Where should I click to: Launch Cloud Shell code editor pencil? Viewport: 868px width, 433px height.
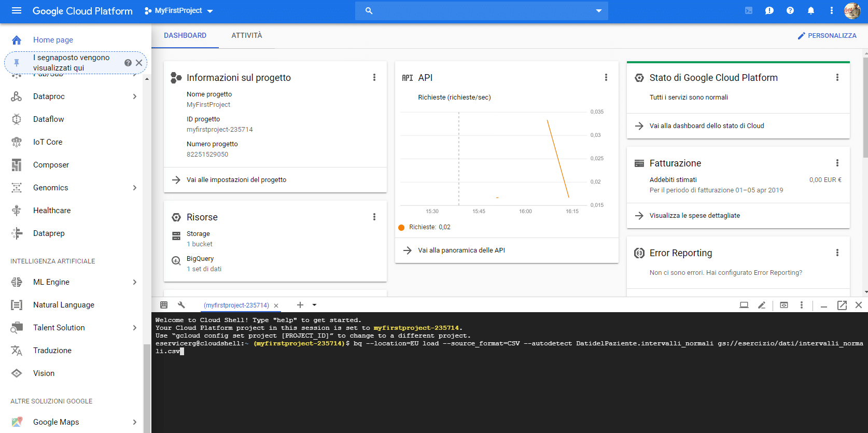pos(762,305)
